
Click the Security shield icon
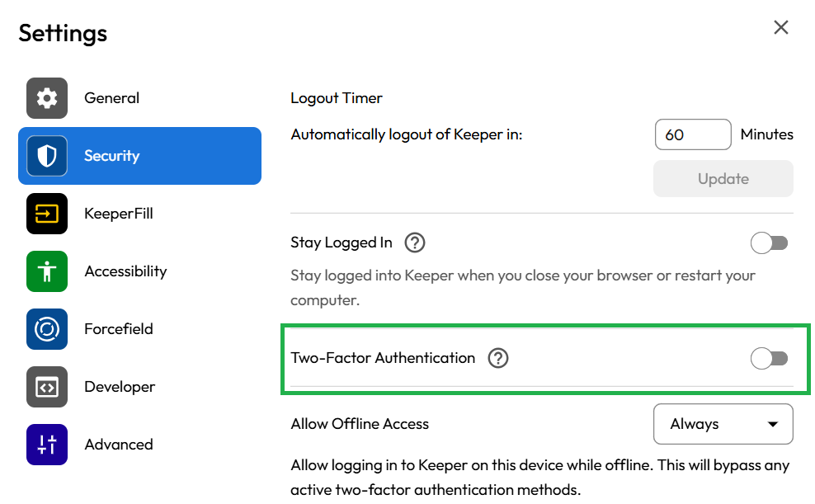(x=47, y=156)
